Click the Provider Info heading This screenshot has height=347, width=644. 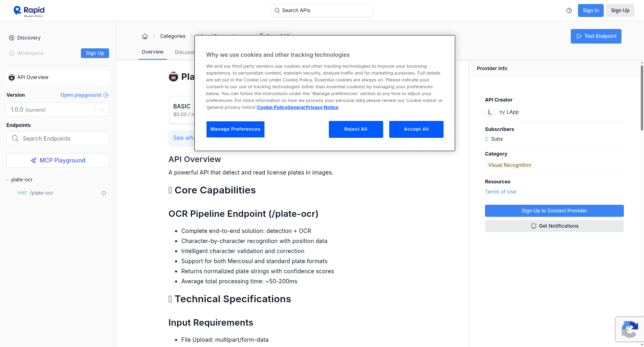click(492, 69)
